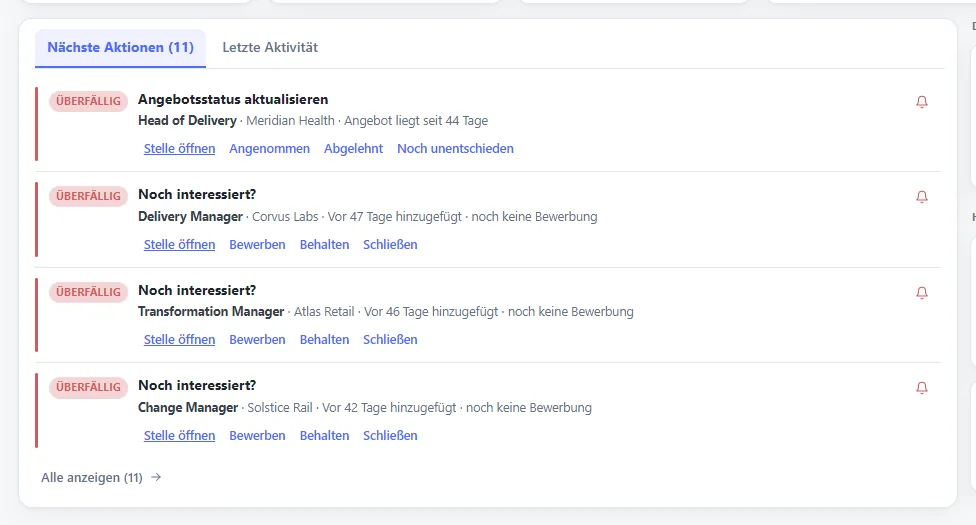Open Stelle öffnen for Transformation Manager
The height and width of the screenshot is (525, 976).
pyautogui.click(x=179, y=340)
